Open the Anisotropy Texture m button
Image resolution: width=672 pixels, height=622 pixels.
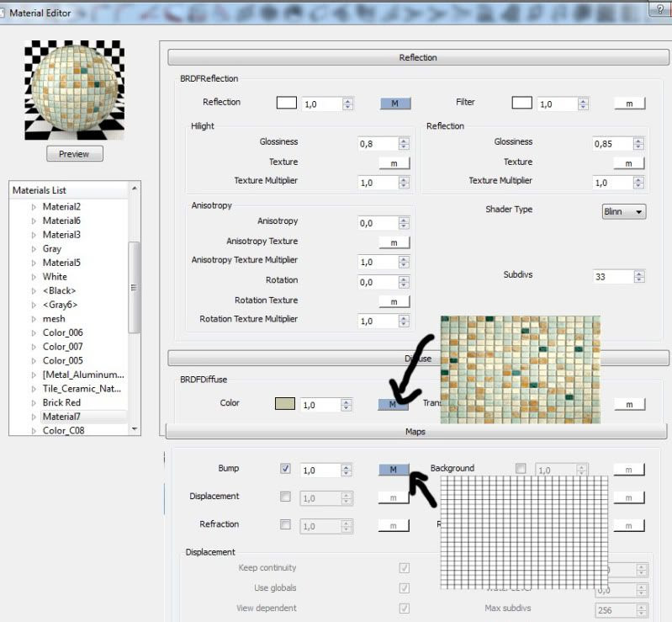pyautogui.click(x=394, y=242)
